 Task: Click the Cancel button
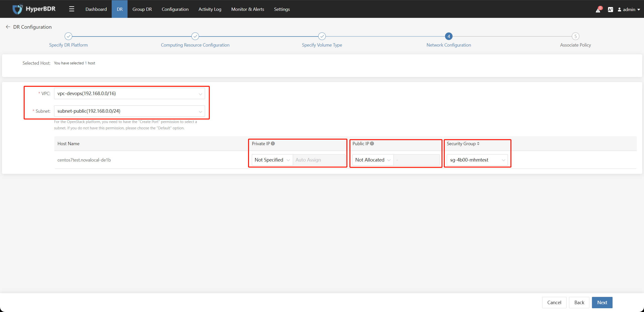point(554,302)
